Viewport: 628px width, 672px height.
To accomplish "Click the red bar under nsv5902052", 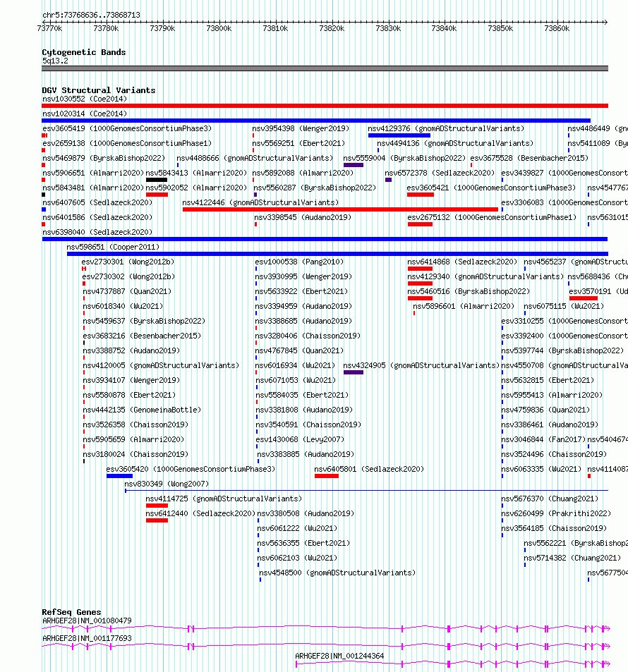I will click(x=157, y=195).
